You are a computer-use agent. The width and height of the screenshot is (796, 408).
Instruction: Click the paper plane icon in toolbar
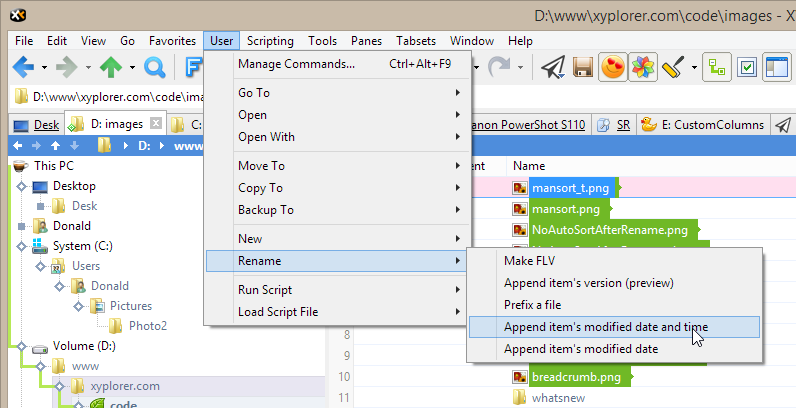tap(552, 67)
